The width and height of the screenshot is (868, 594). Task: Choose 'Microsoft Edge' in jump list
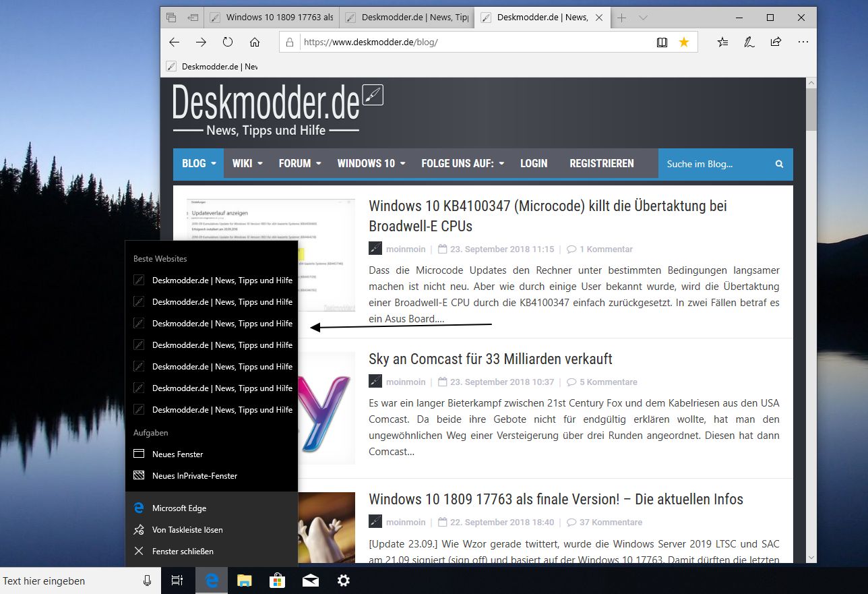coord(212,508)
